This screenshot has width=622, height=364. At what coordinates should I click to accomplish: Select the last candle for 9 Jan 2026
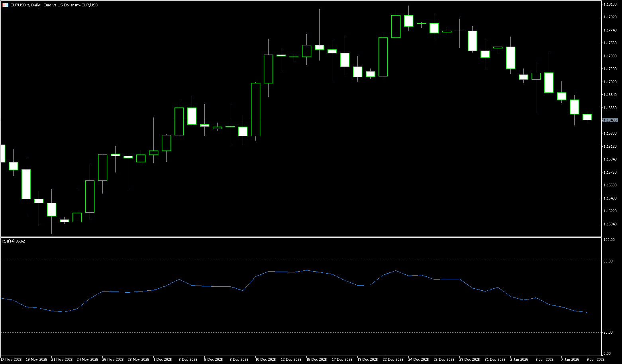point(587,117)
